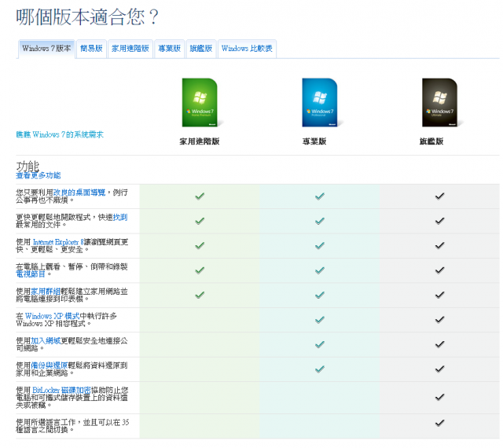
Task: Click the 旗艦版 checkmark in the 家用群組 row
Action: [x=439, y=295]
